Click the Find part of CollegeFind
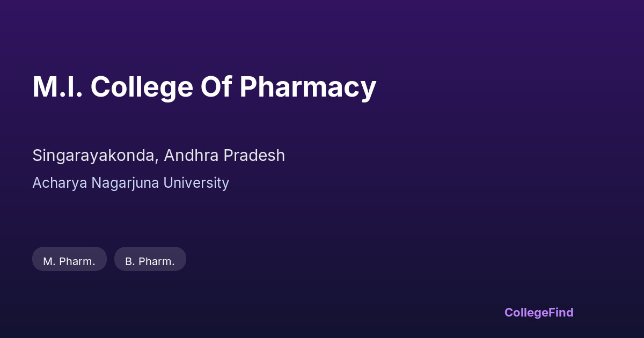Viewport: 644px width, 338px height. click(x=561, y=312)
